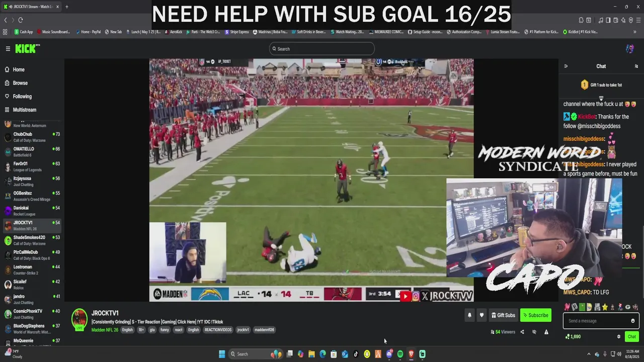644x362 pixels.
Task: Click the Packers G emote in quick emotes
Action: [628, 307]
